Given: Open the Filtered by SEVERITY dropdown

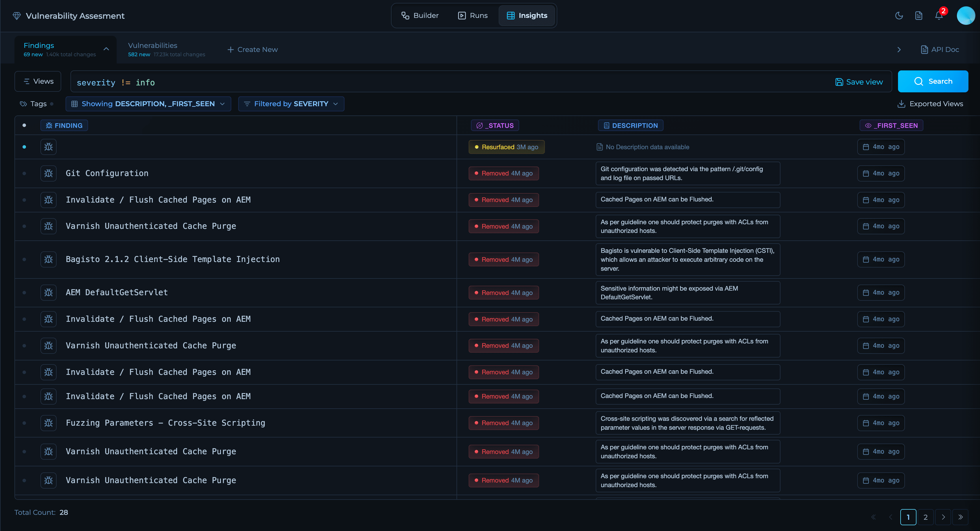Looking at the screenshot, I should tap(291, 104).
